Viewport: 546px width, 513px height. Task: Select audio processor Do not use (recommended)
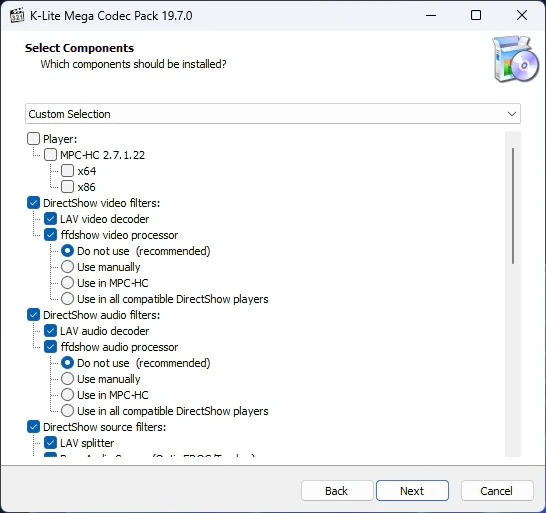coord(68,363)
